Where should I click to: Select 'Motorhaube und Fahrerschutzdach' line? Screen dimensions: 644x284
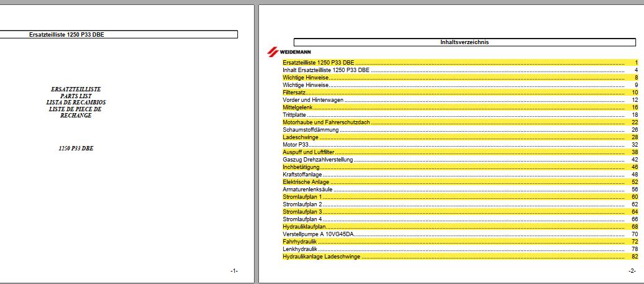[x=460, y=122]
